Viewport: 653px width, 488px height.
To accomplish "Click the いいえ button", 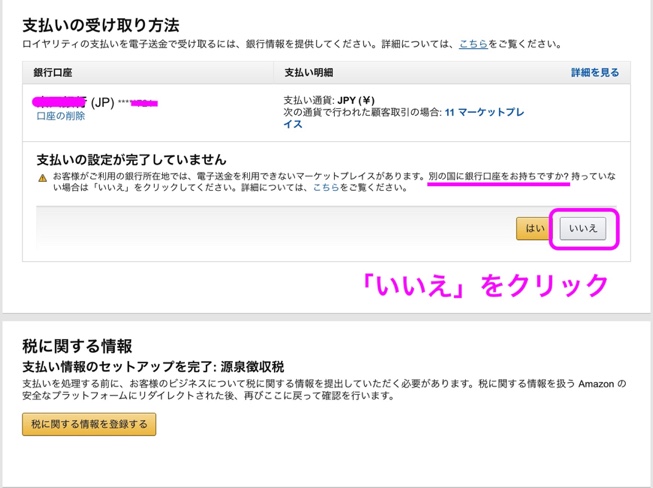I will (582, 229).
